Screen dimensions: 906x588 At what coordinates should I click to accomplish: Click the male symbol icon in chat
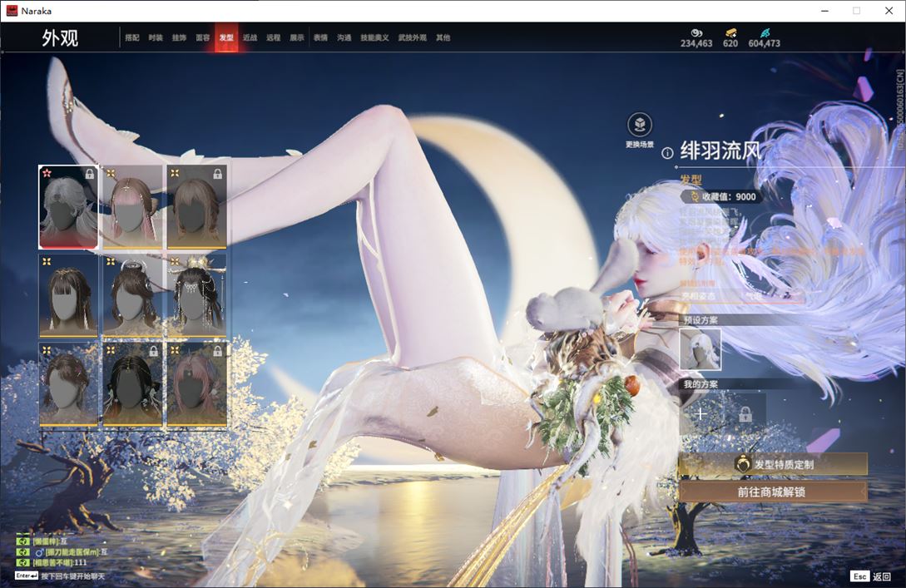[x=40, y=552]
